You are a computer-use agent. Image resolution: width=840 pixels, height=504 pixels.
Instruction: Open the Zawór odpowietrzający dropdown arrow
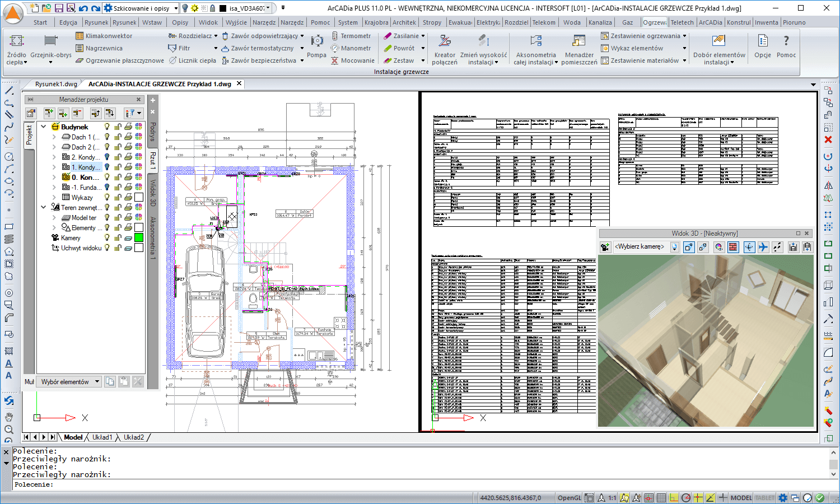tap(302, 36)
